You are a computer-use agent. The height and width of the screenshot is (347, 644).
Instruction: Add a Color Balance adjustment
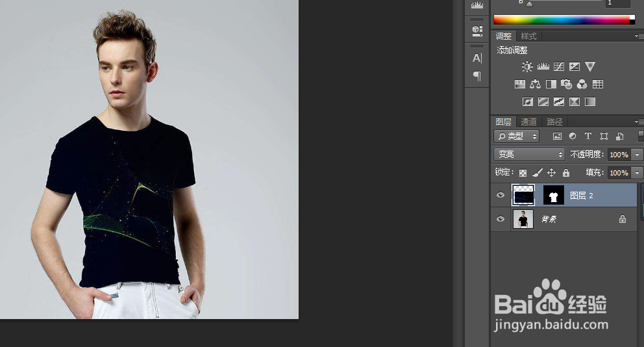[x=535, y=84]
